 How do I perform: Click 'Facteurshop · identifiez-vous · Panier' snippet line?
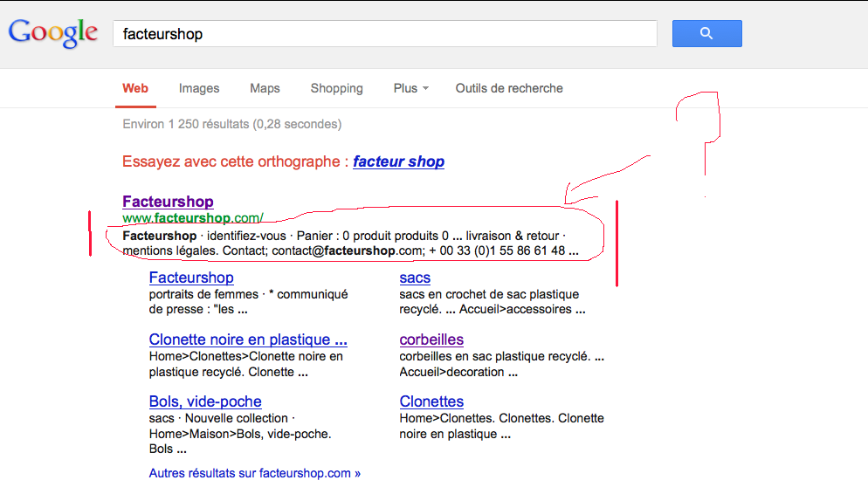pyautogui.click(x=343, y=237)
